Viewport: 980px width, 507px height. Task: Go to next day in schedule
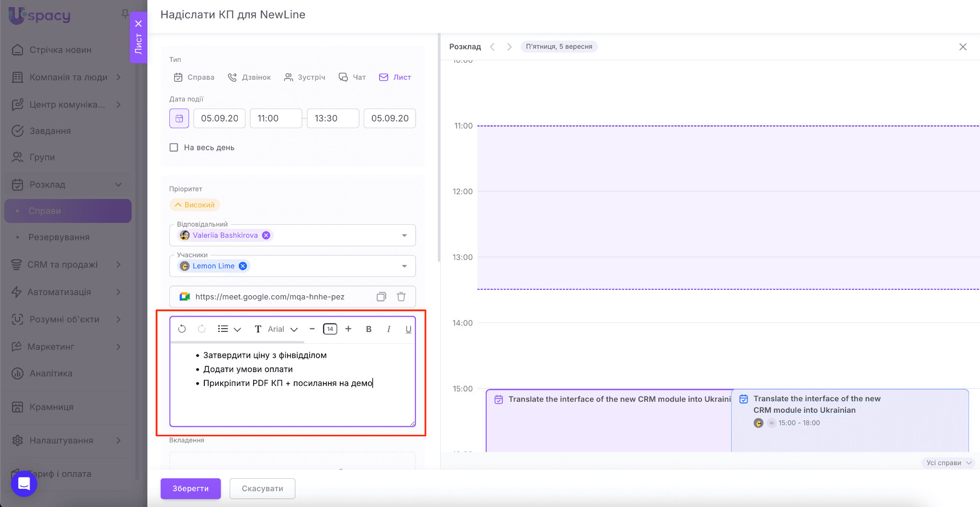[509, 47]
